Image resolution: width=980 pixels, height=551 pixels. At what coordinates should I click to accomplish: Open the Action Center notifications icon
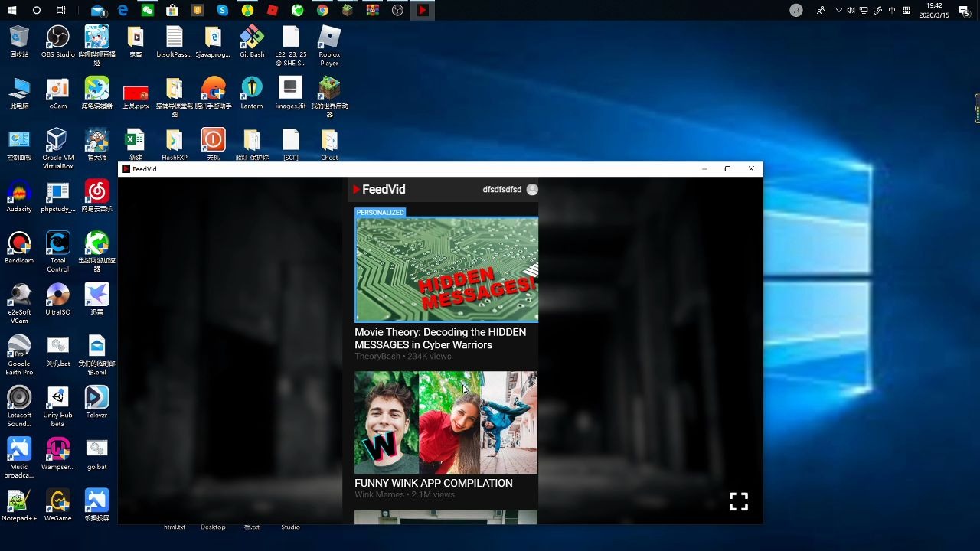point(964,11)
